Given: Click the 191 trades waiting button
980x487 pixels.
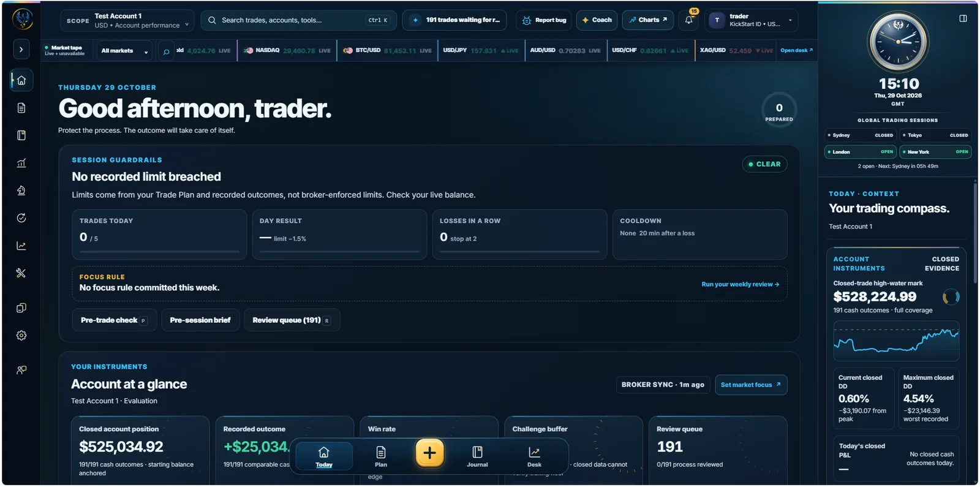Looking at the screenshot, I should tap(454, 20).
